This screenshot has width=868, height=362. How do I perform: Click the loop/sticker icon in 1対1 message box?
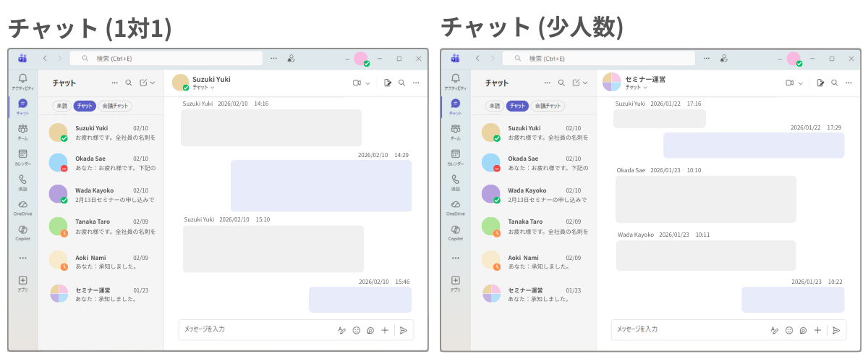370,330
